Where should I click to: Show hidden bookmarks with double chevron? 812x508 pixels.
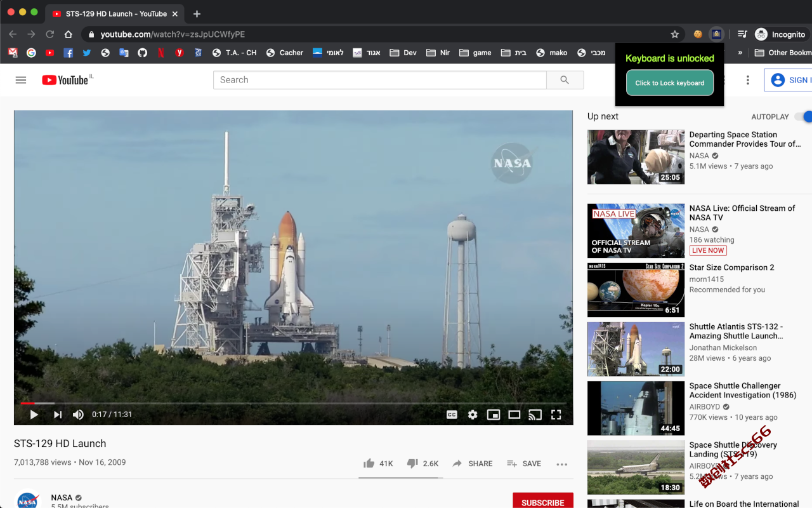click(740, 53)
